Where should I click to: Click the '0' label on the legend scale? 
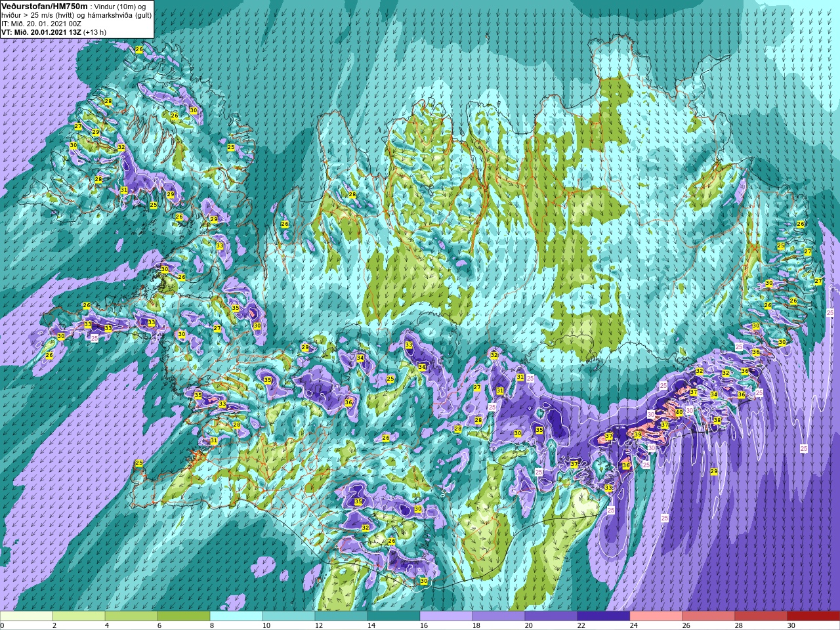(3, 625)
